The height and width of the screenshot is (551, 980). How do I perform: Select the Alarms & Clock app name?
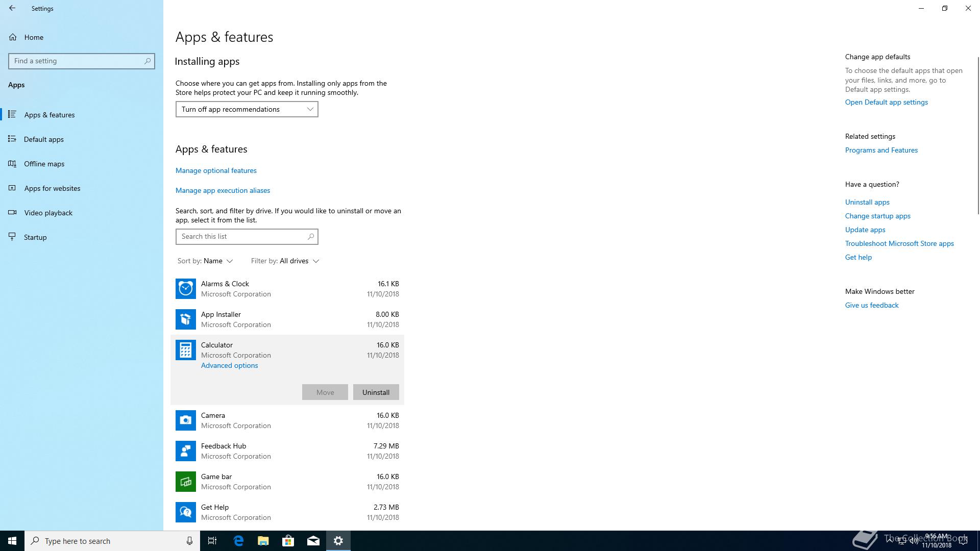click(x=225, y=284)
